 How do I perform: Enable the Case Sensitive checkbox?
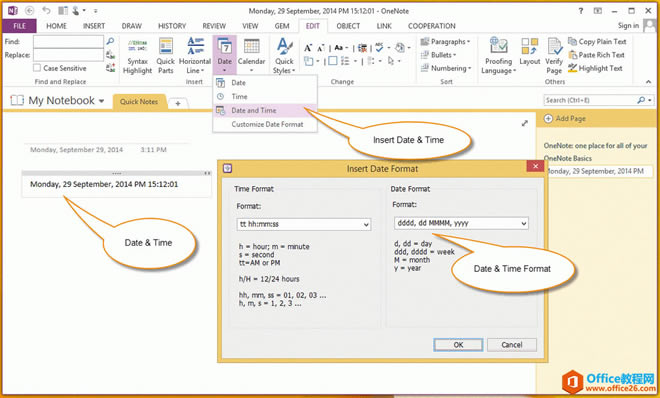37,68
